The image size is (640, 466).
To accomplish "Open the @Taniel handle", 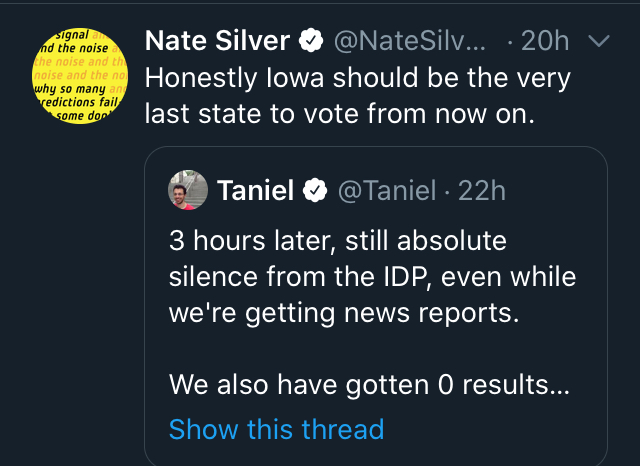I will click(x=388, y=190).
